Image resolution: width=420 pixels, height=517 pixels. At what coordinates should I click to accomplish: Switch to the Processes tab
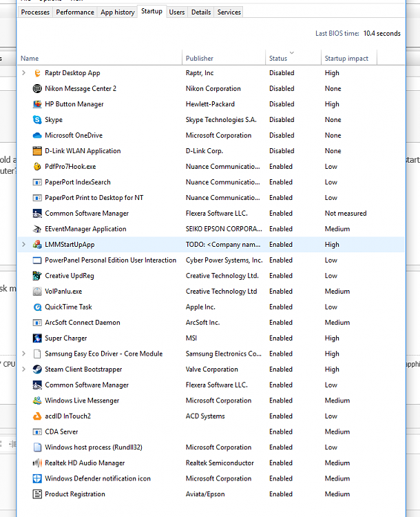[x=35, y=12]
